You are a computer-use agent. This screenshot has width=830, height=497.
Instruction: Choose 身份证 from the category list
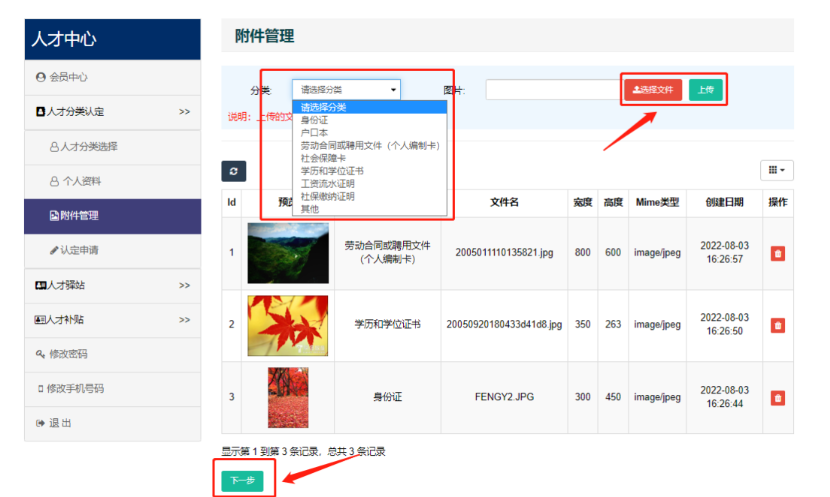369,120
